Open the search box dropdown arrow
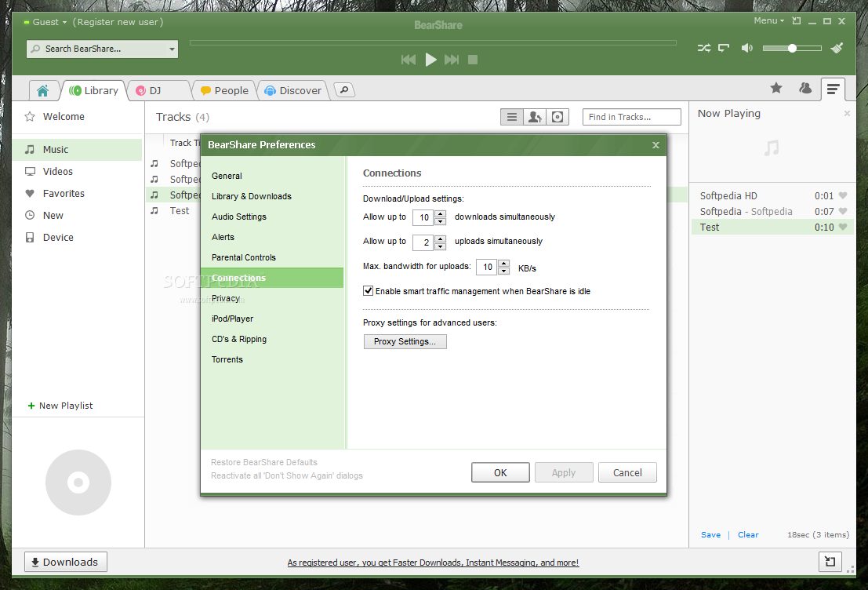Screen dimensions: 868x590 coord(172,49)
